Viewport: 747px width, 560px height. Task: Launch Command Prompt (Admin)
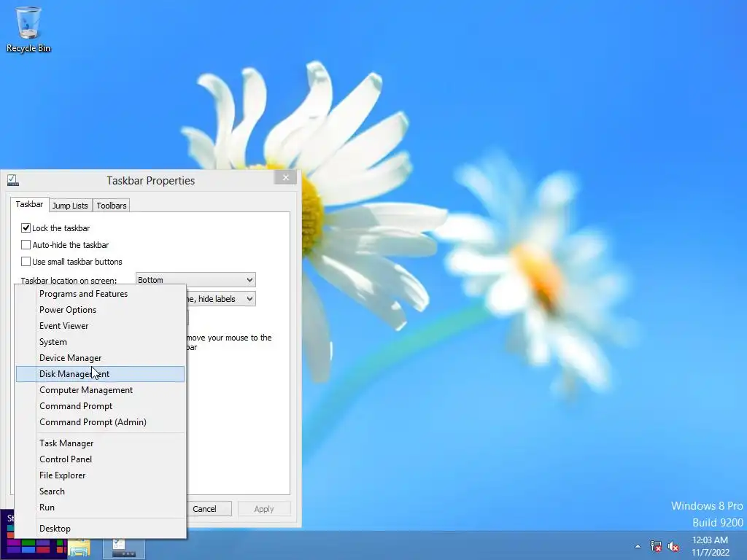pyautogui.click(x=100, y=422)
